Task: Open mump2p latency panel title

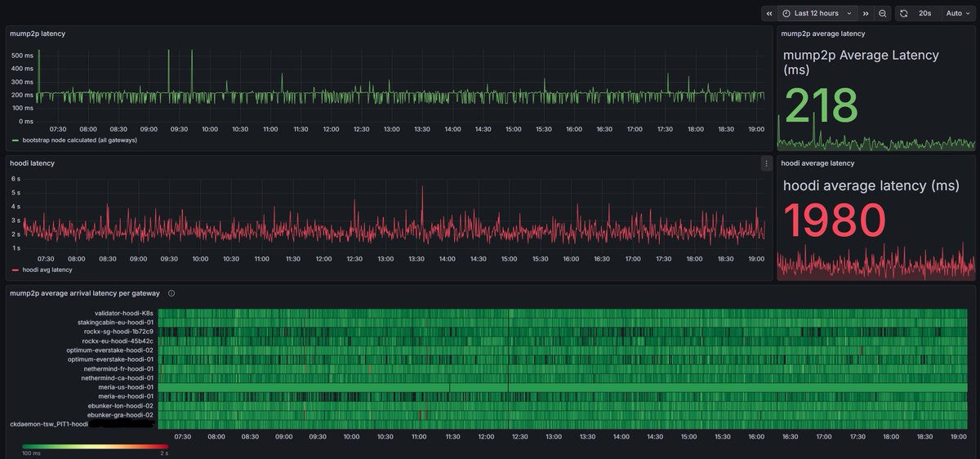Action: pos(38,33)
